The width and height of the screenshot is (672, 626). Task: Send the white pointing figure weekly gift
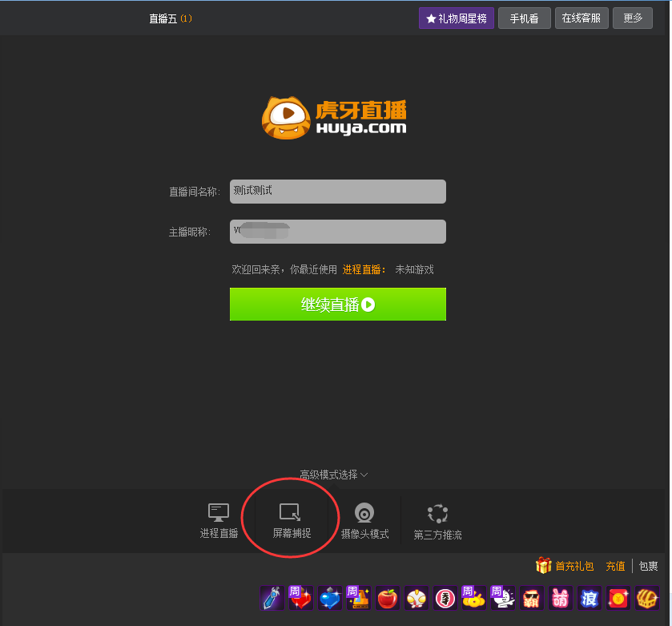pyautogui.click(x=503, y=598)
